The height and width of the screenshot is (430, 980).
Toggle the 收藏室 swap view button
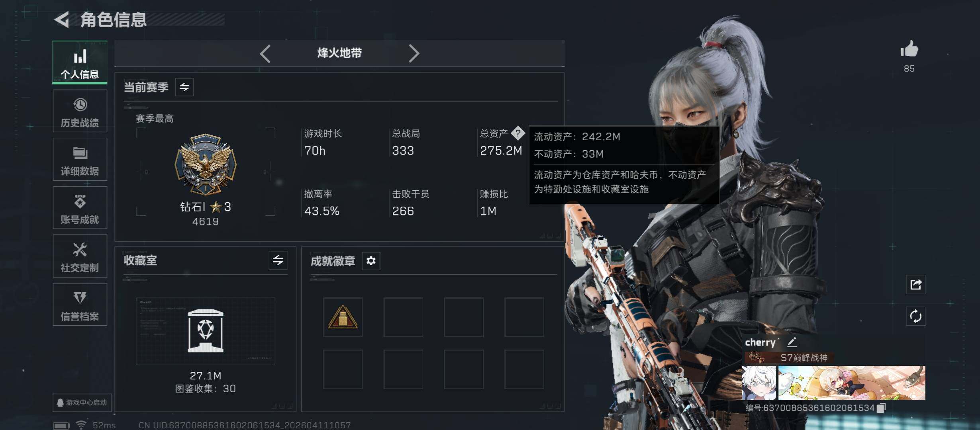(x=278, y=260)
